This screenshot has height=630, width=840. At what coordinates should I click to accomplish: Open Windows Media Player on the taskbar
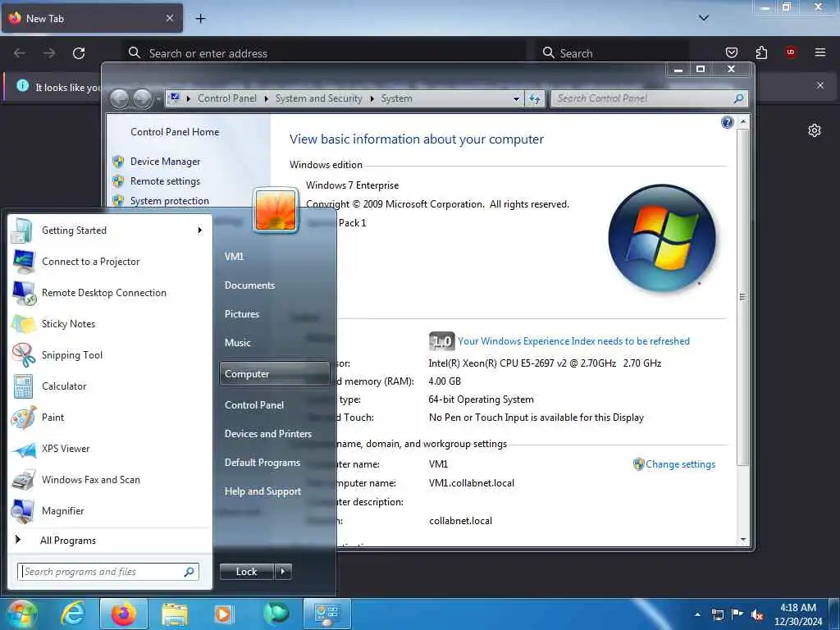pos(224,614)
